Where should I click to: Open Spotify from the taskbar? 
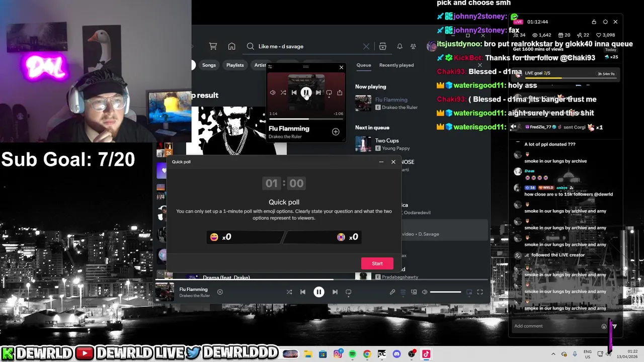352,354
